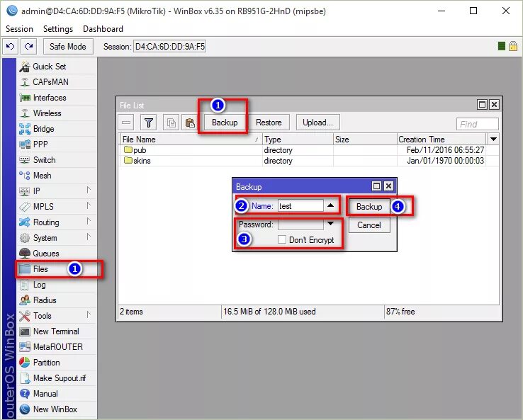Screen dimensions: 523x420
Task: Collapse the Name field arrow in Backup dialog
Action: 330,205
